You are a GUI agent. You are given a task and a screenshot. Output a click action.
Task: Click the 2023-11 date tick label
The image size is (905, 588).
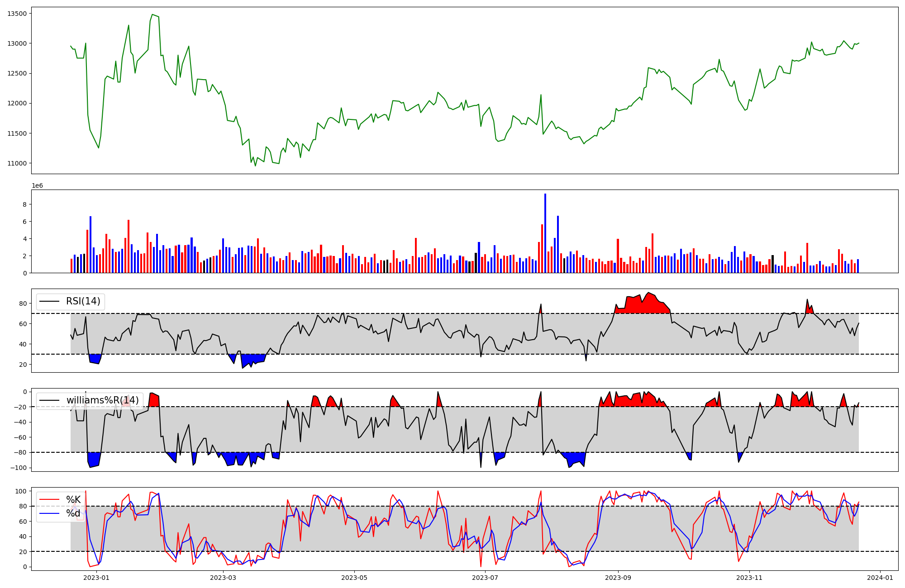pyautogui.click(x=749, y=578)
